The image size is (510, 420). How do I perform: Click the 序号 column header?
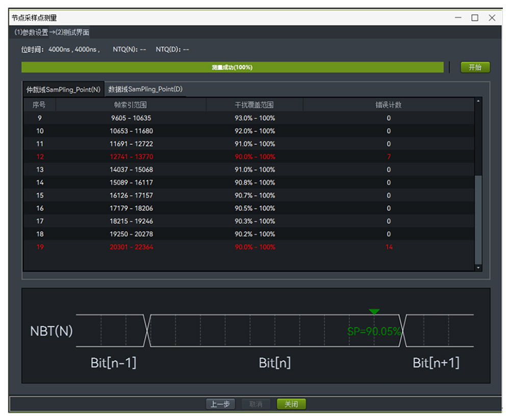pos(39,105)
